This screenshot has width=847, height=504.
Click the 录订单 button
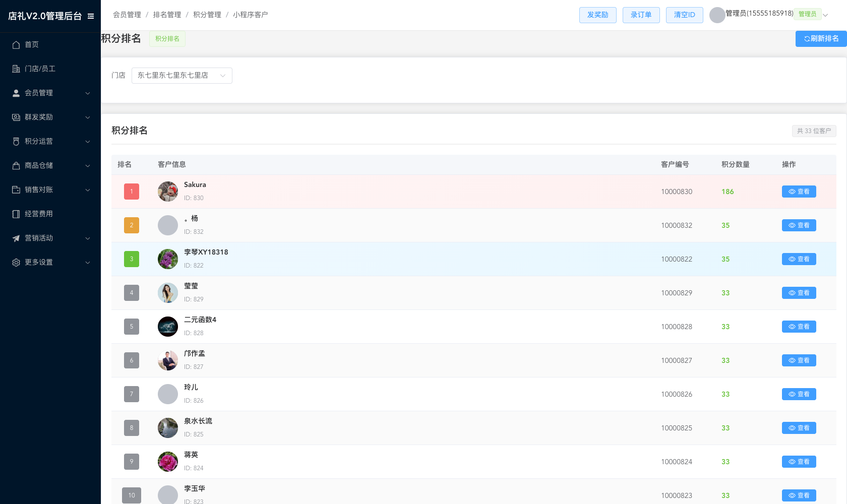pyautogui.click(x=641, y=15)
